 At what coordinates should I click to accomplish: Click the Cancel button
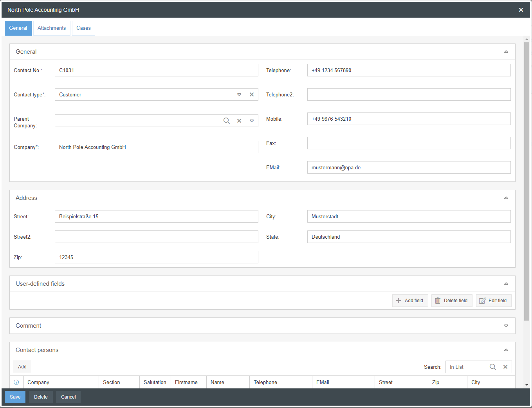(69, 397)
